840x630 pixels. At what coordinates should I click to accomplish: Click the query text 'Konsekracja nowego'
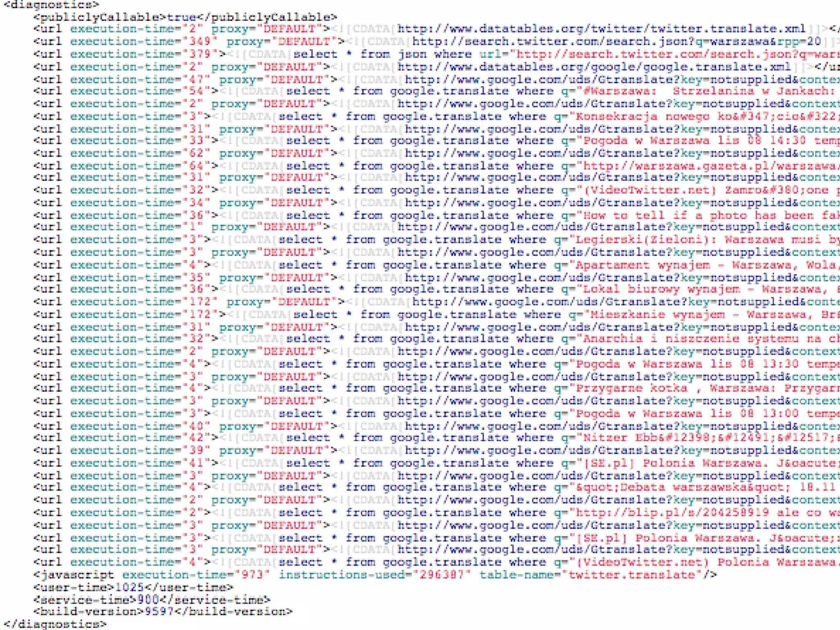click(642, 116)
